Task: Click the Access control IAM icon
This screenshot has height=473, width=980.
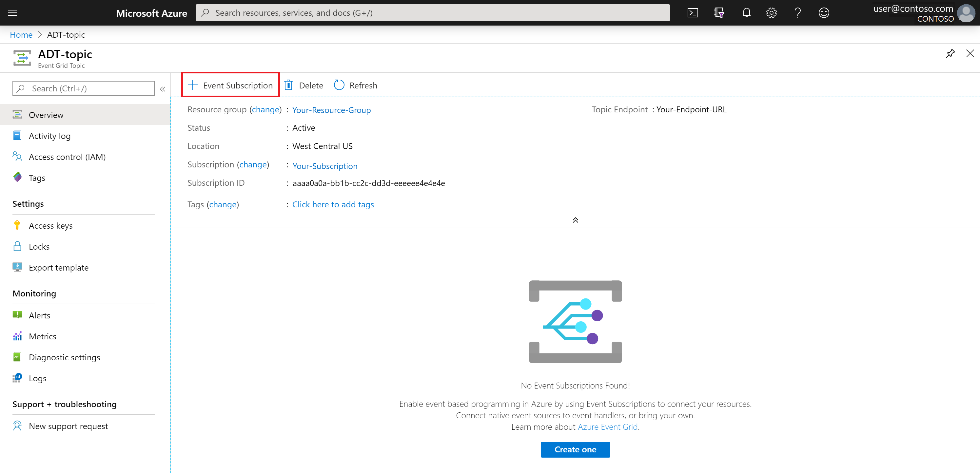Action: click(16, 156)
